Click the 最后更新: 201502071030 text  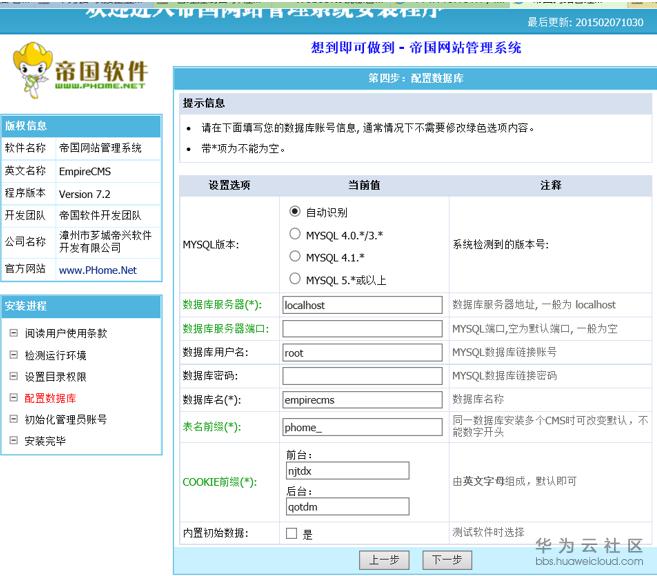pyautogui.click(x=585, y=22)
